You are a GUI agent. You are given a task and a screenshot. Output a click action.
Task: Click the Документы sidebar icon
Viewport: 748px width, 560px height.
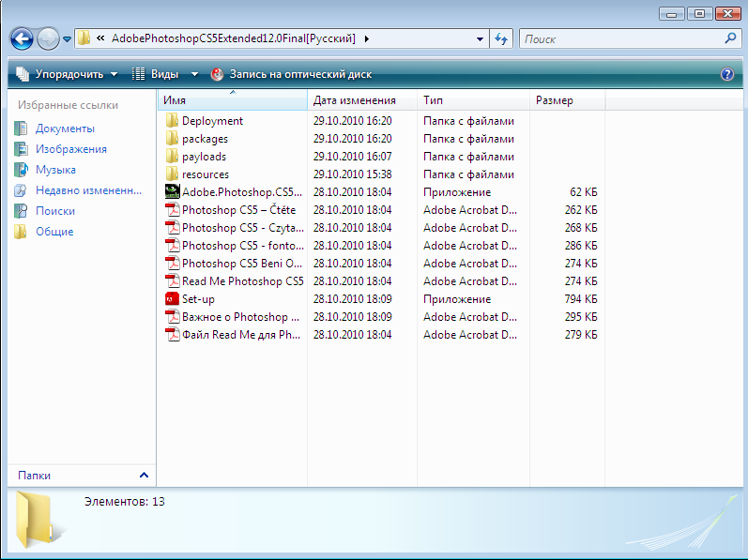(21, 129)
